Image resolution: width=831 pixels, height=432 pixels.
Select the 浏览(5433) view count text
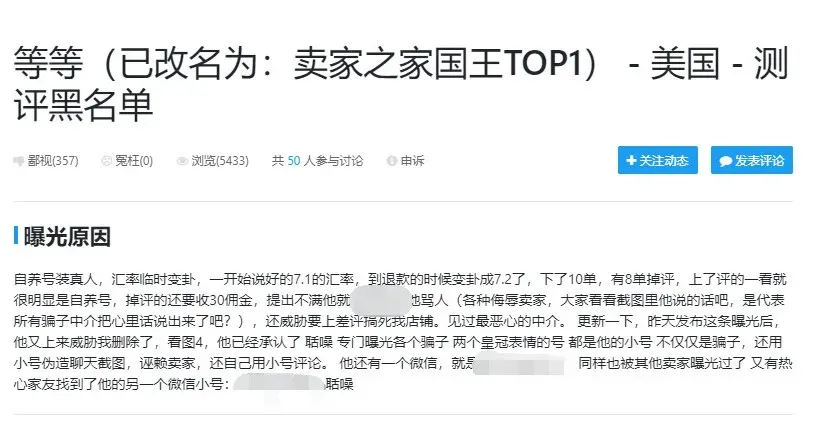click(x=220, y=161)
